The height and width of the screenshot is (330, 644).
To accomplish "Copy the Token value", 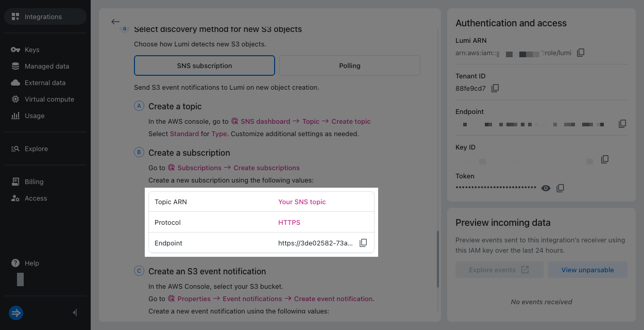I will pyautogui.click(x=561, y=188).
